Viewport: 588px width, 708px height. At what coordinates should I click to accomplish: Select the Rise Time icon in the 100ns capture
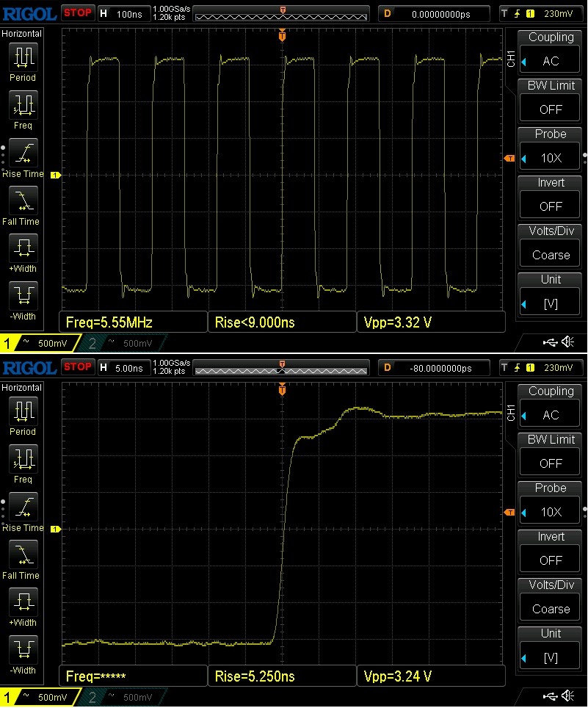tap(23, 153)
